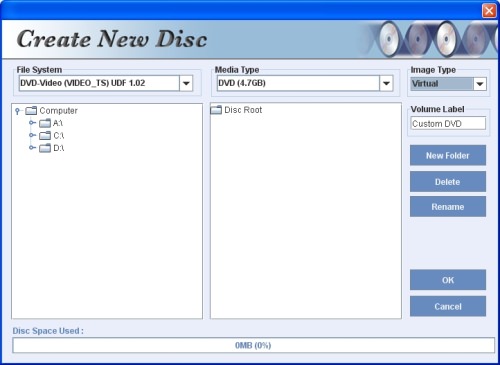Screen dimensions: 500x365
Task: Click the Cancel button
Action: (448, 306)
